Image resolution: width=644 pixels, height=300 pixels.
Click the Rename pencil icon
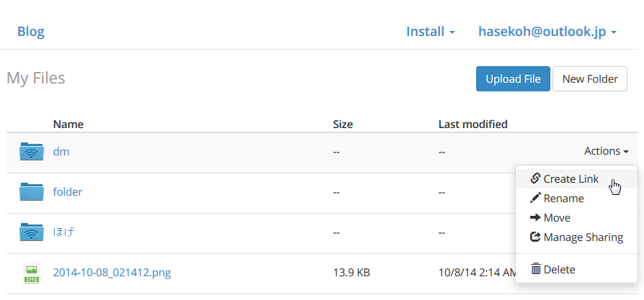coord(535,199)
